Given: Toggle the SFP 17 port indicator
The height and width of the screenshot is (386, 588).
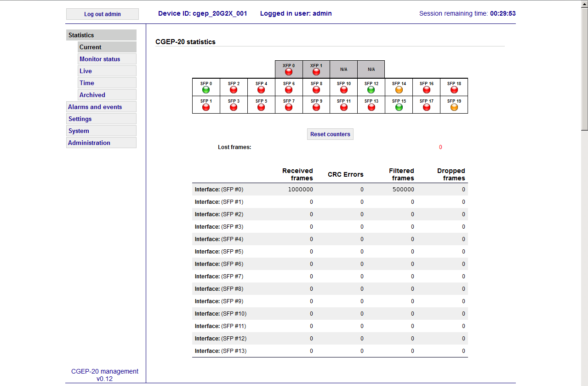Looking at the screenshot, I should (x=426, y=107).
